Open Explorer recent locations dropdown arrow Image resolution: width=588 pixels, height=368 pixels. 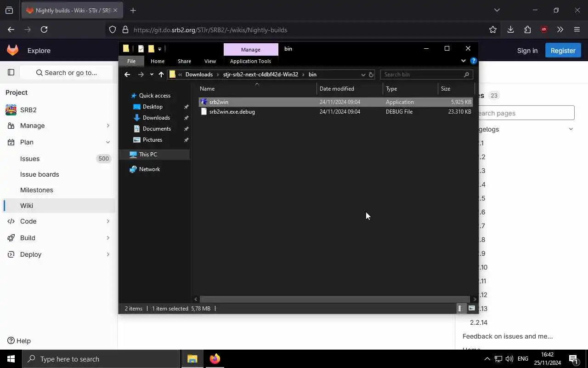(152, 75)
